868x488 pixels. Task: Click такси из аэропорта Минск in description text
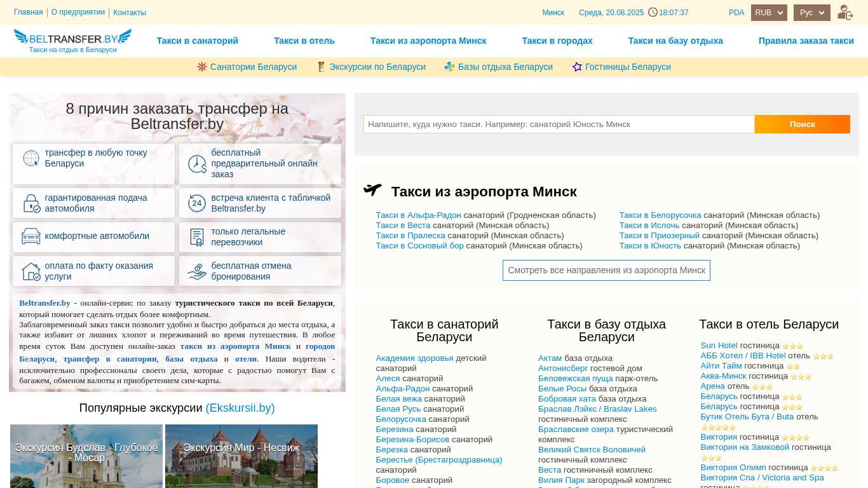[x=236, y=346]
